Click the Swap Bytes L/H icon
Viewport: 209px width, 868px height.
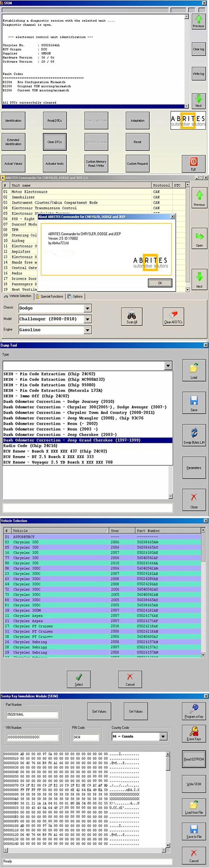click(194, 435)
